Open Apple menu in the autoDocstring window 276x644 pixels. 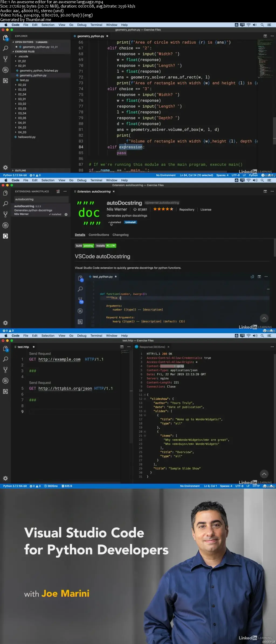point(6,180)
